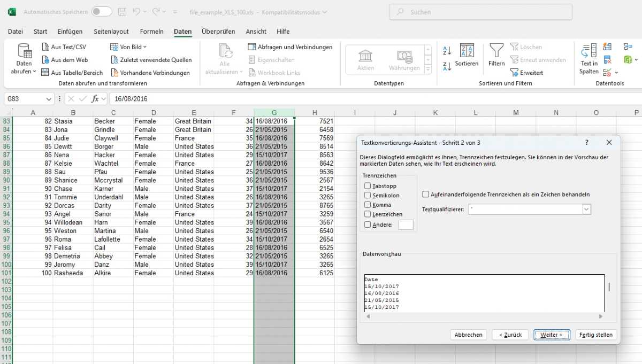
Task: Expand the Name Box dropdown arrow
Action: [49, 99]
